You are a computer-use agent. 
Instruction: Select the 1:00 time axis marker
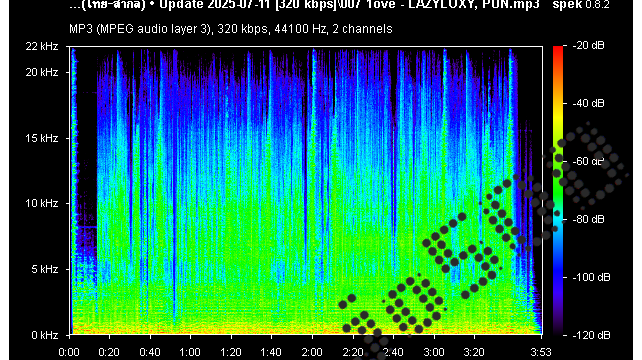[x=190, y=352]
